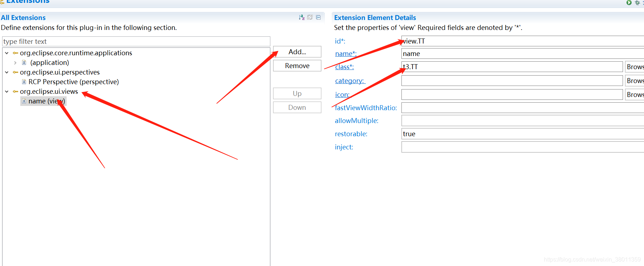Sort extensions alphabetically icon

[x=302, y=17]
